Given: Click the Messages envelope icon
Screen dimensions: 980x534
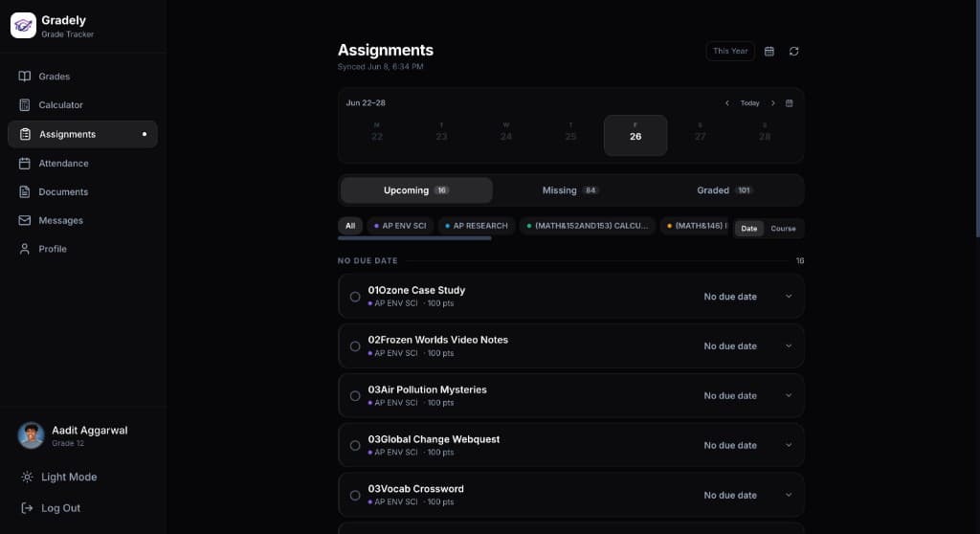Looking at the screenshot, I should (x=24, y=220).
